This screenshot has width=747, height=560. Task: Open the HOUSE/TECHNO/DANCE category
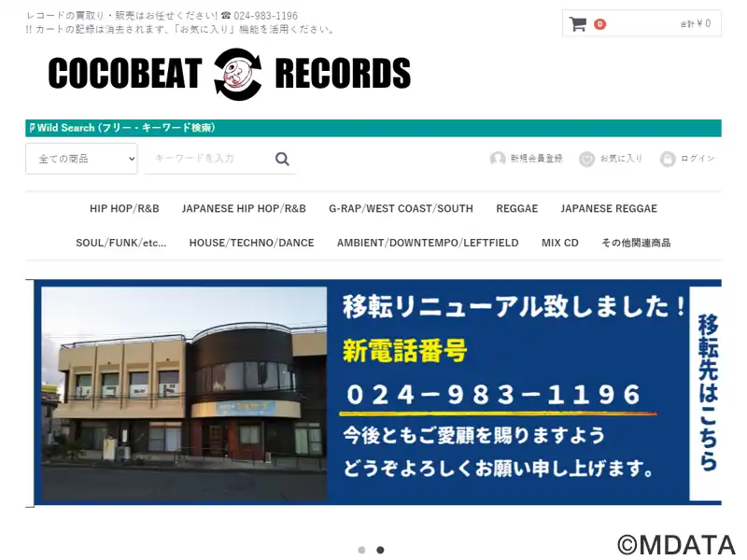click(251, 243)
